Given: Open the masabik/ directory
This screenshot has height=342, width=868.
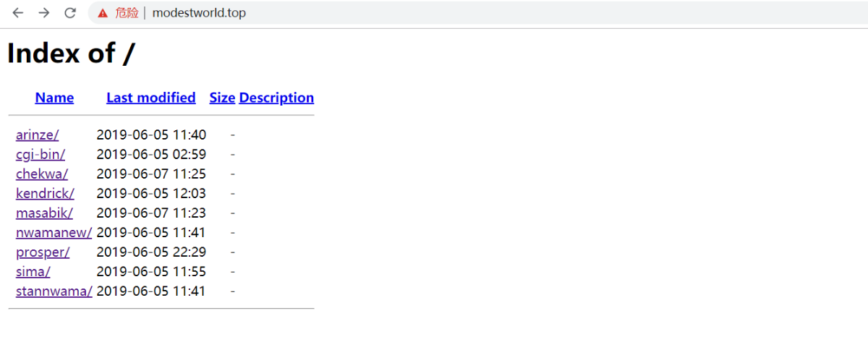Looking at the screenshot, I should 44,213.
